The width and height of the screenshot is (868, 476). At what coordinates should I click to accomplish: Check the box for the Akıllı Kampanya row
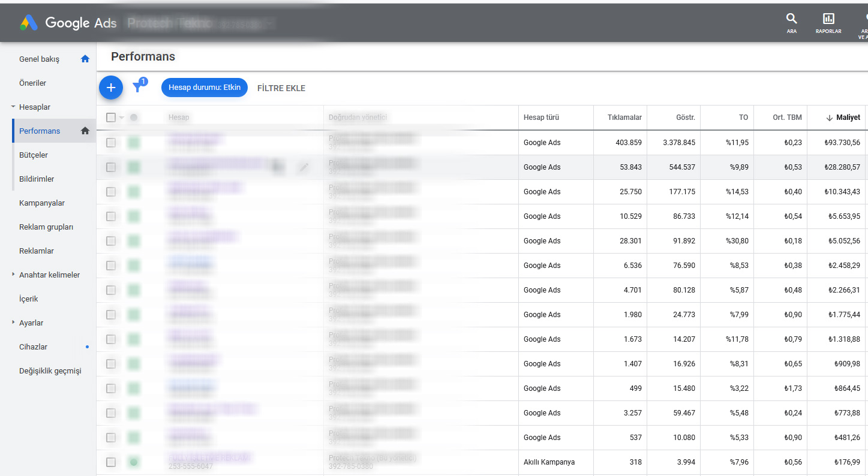click(x=111, y=462)
